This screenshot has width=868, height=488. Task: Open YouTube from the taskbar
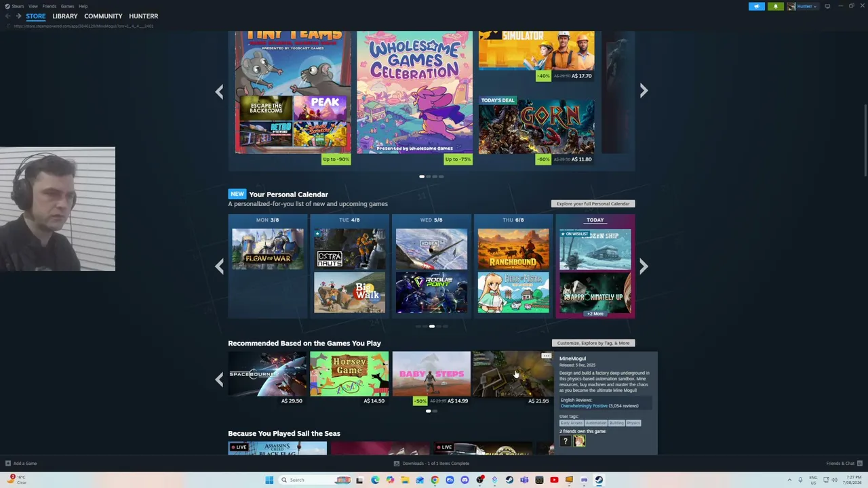point(554,480)
